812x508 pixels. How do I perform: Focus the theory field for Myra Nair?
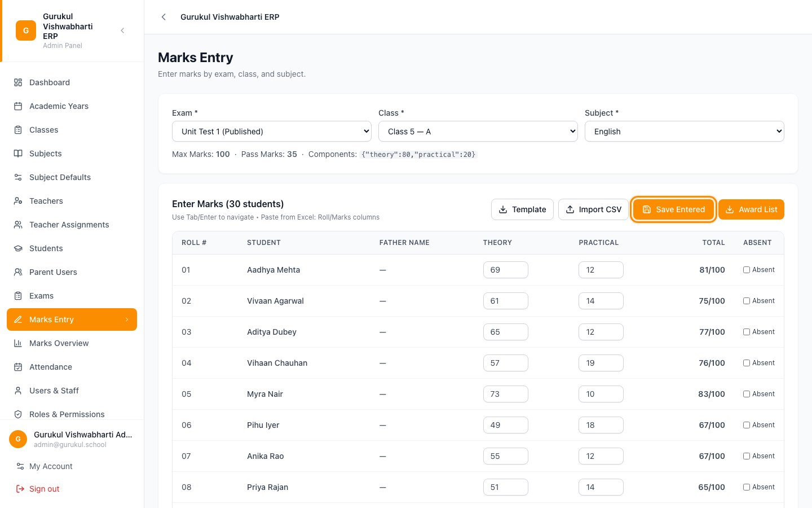click(x=506, y=394)
